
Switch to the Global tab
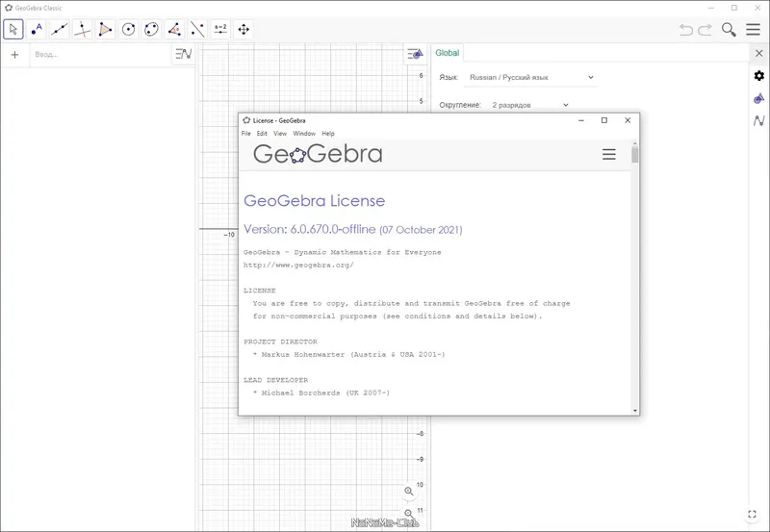coord(447,53)
